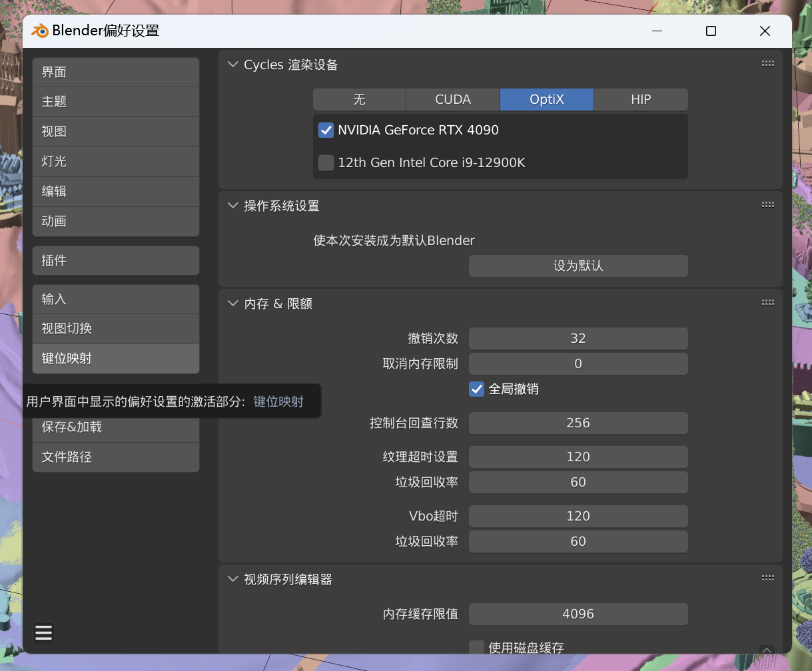Open 灯光 preferences section

coord(116,162)
